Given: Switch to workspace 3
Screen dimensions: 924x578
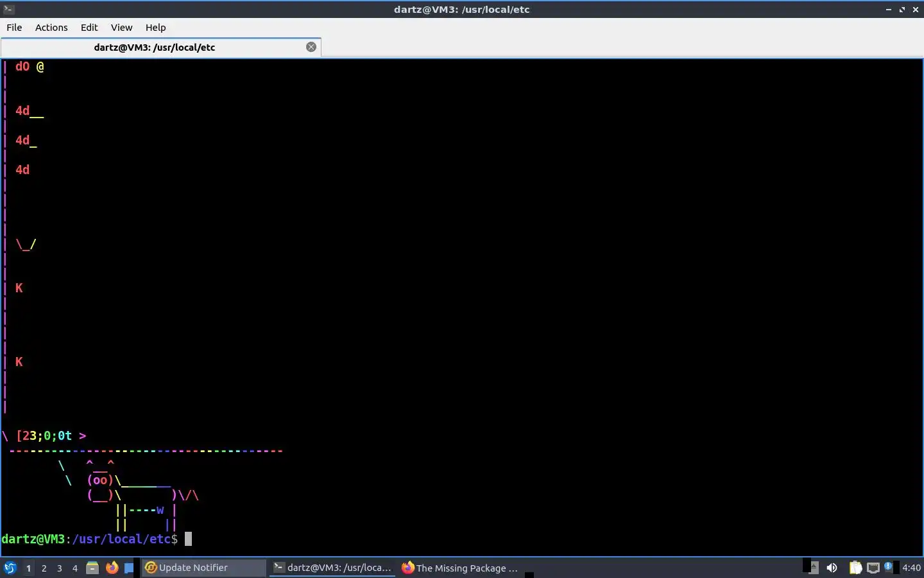Looking at the screenshot, I should click(59, 568).
